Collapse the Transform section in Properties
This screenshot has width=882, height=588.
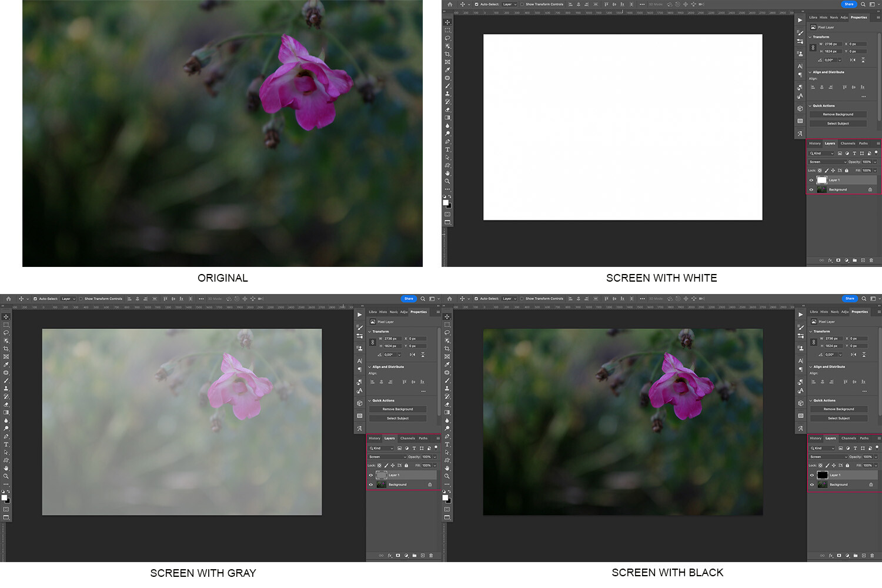coord(811,36)
